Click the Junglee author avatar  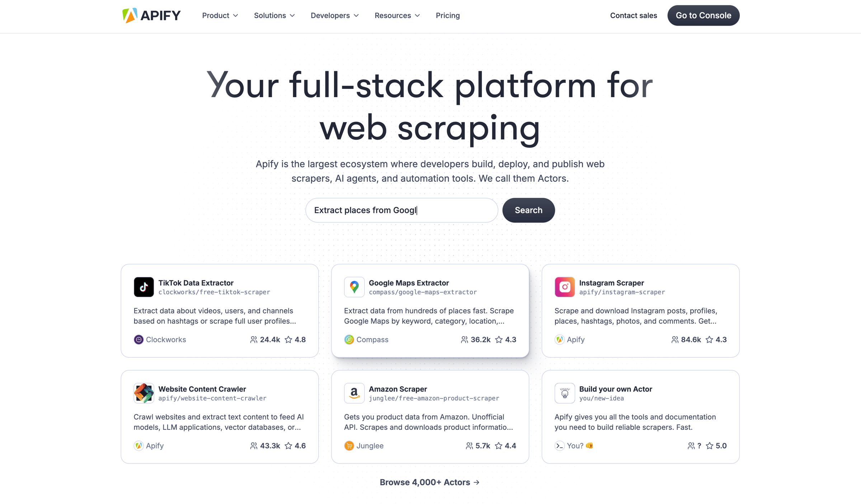coord(349,446)
